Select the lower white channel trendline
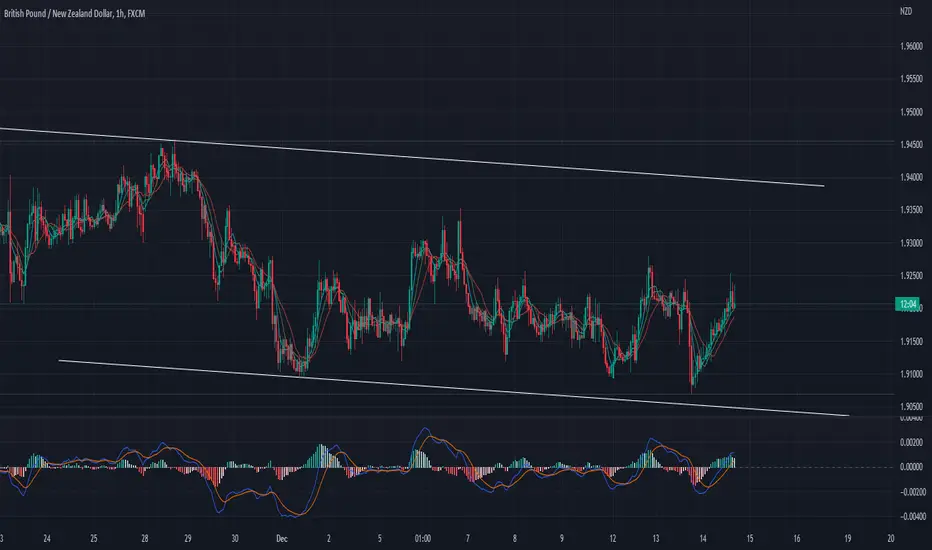This screenshot has width=932, height=550. pyautogui.click(x=454, y=388)
